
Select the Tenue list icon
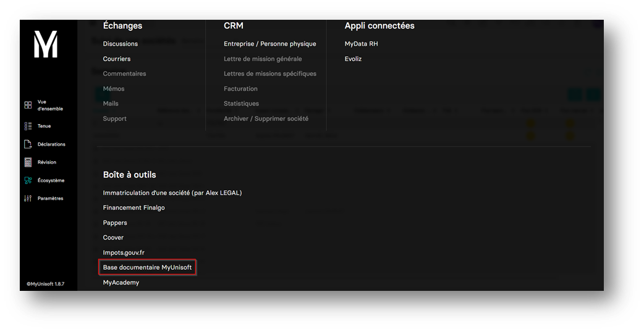click(28, 127)
